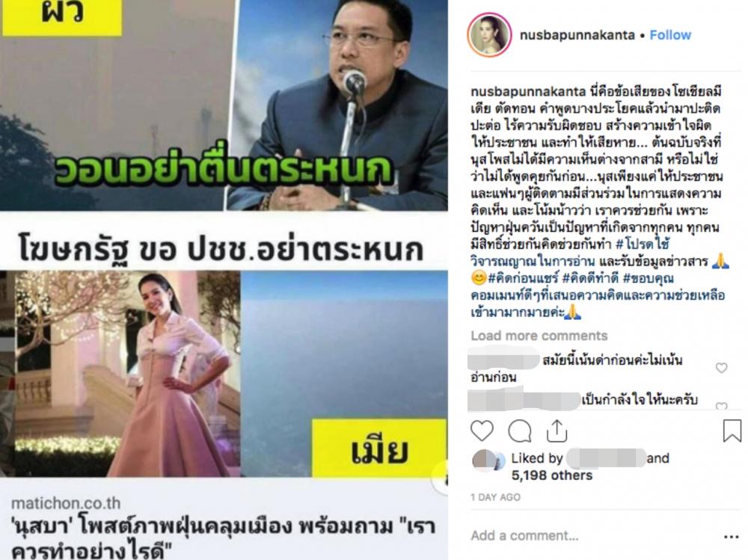This screenshot has width=748, height=560.
Task: View the 5,198 others who liked
Action: coord(552,476)
